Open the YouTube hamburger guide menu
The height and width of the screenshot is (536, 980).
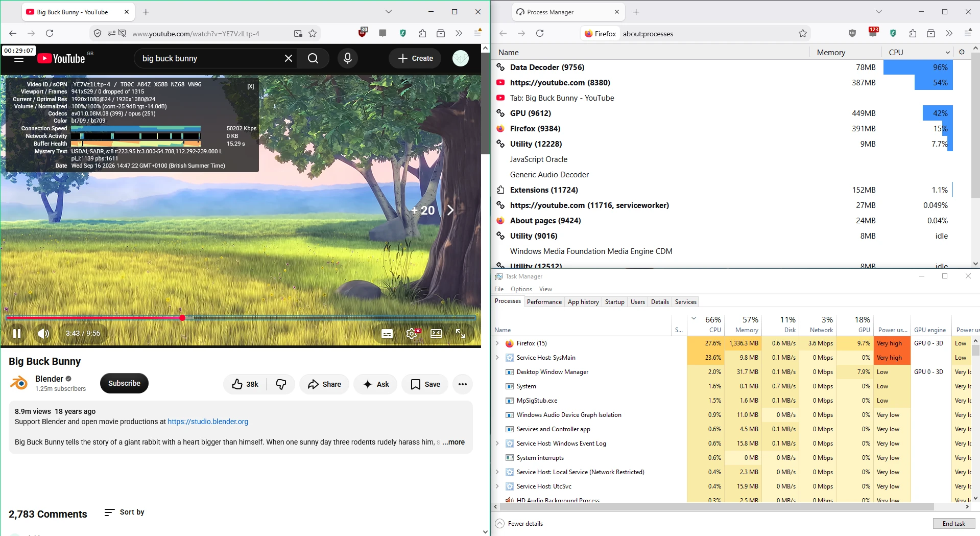coord(19,59)
